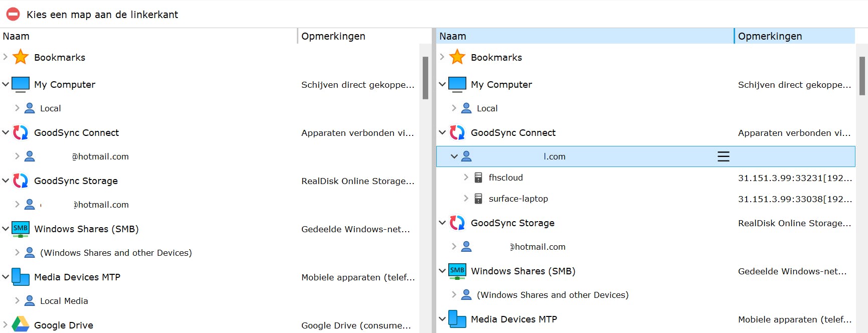
Task: Collapse the selected account row in right pane
Action: (454, 156)
